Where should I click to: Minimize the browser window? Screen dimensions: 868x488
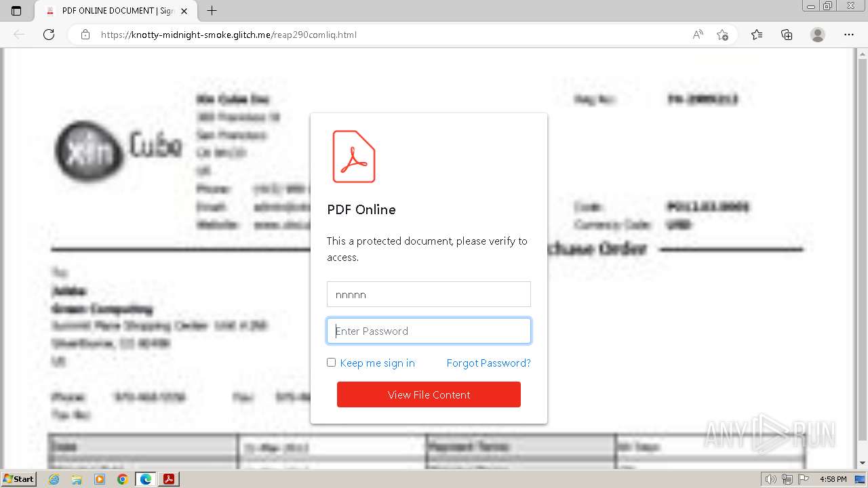[811, 6]
